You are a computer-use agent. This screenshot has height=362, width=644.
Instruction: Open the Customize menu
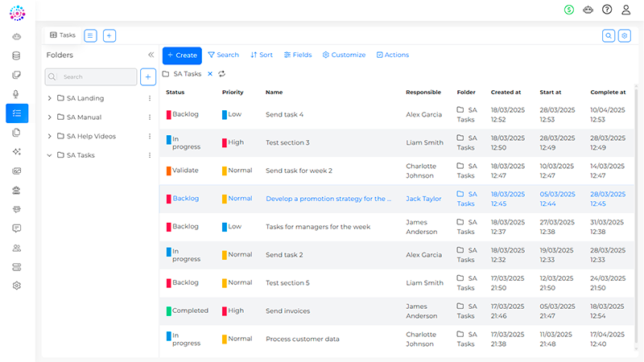(345, 55)
